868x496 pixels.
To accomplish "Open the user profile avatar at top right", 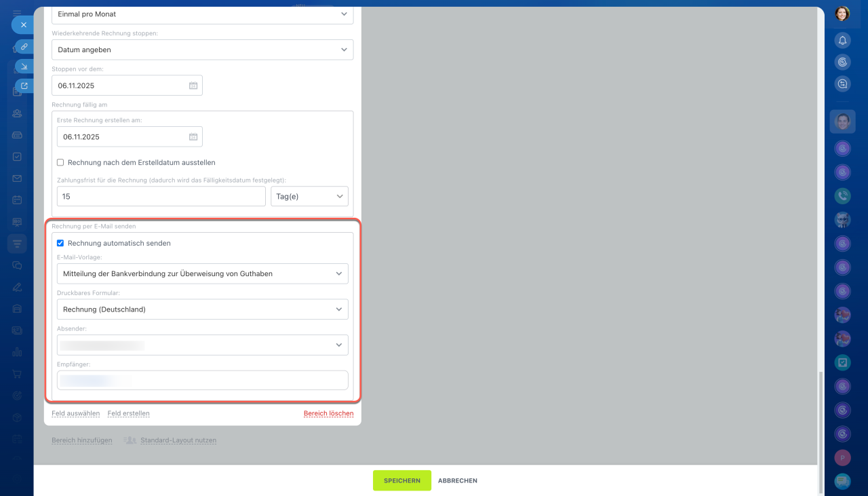I will pyautogui.click(x=842, y=14).
